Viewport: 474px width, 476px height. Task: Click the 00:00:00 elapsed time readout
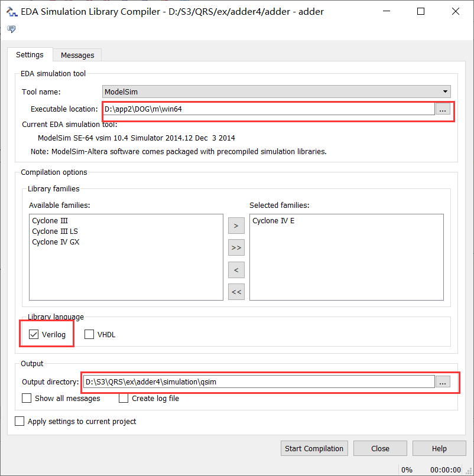(x=446, y=470)
